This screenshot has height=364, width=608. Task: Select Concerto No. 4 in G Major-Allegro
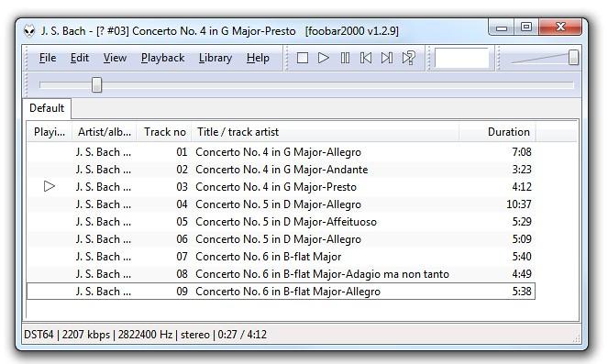click(x=281, y=152)
